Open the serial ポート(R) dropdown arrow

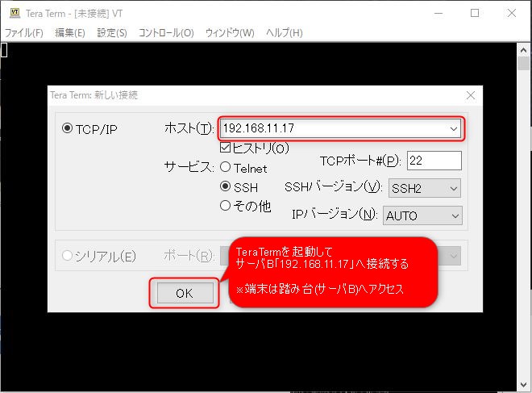point(454,256)
